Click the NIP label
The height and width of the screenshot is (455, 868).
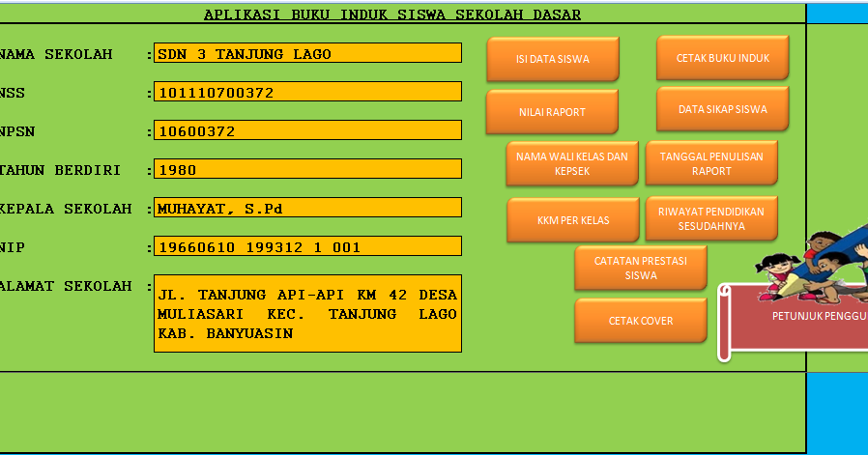(x=13, y=247)
